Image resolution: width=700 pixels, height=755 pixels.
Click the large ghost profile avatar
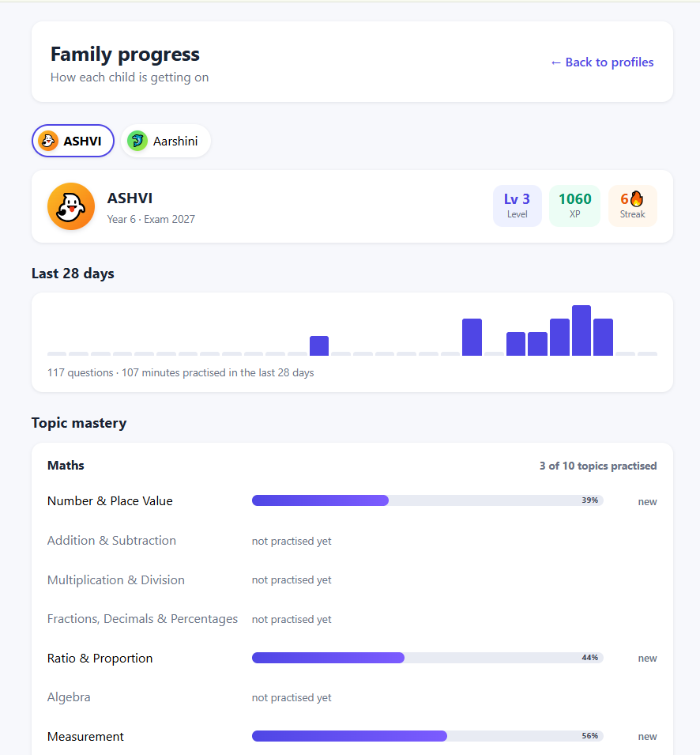click(x=71, y=206)
